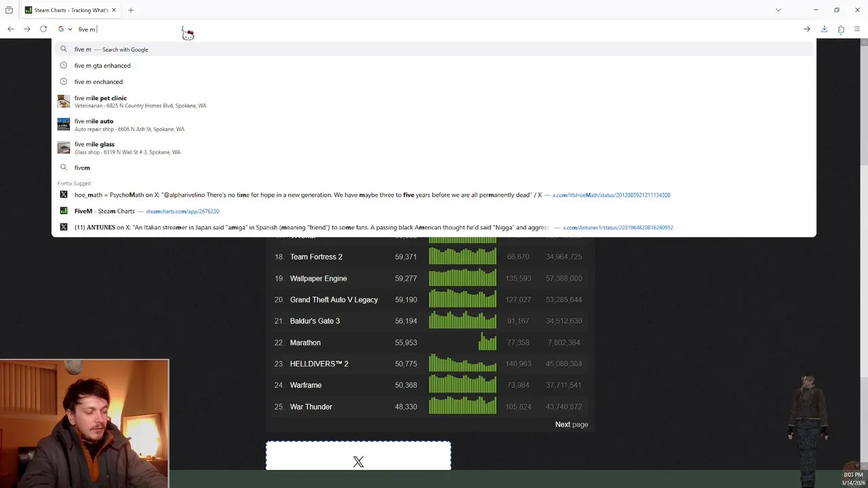Screen dimensions: 868x488
Task: Click Steam Charts favicon beside FiveM suggestion
Action: (x=64, y=211)
